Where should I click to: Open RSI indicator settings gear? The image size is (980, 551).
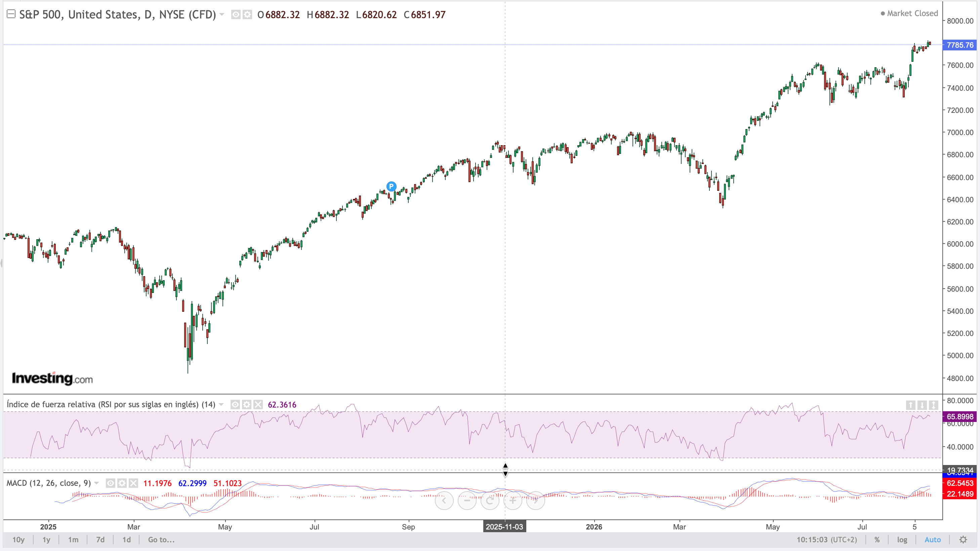(x=247, y=405)
